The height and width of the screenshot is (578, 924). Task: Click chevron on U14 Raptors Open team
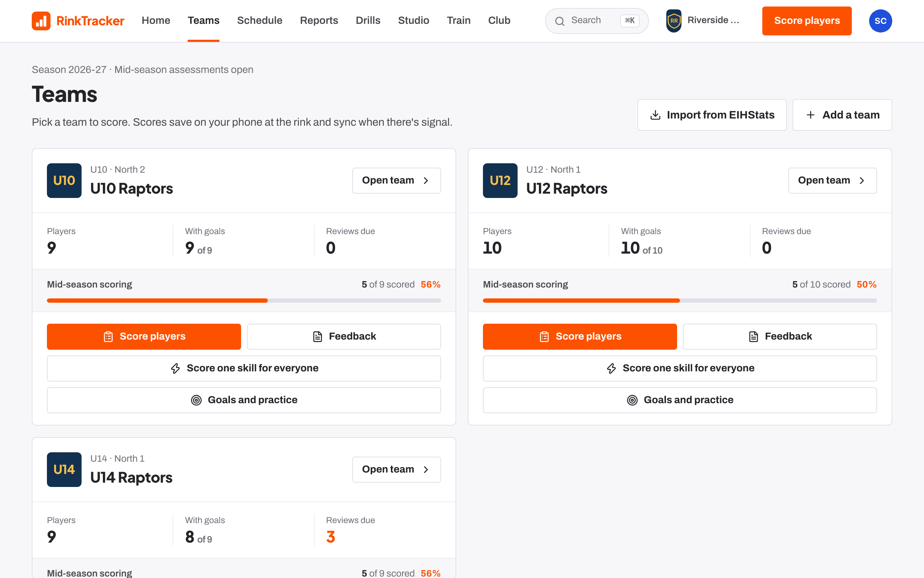426,469
